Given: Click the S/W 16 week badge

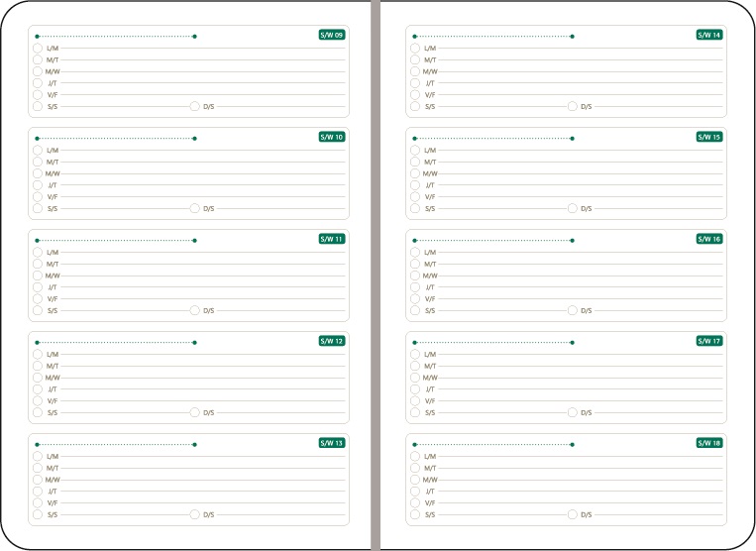Looking at the screenshot, I should coord(709,239).
